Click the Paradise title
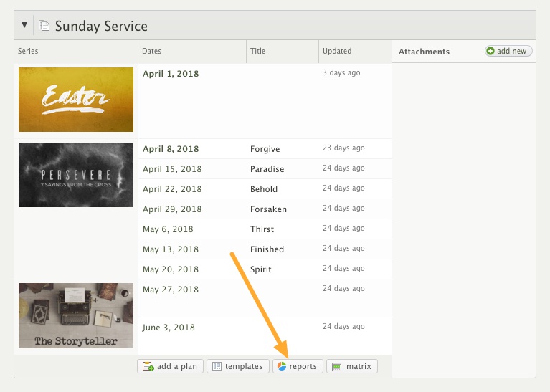This screenshot has width=550, height=392. (x=267, y=169)
